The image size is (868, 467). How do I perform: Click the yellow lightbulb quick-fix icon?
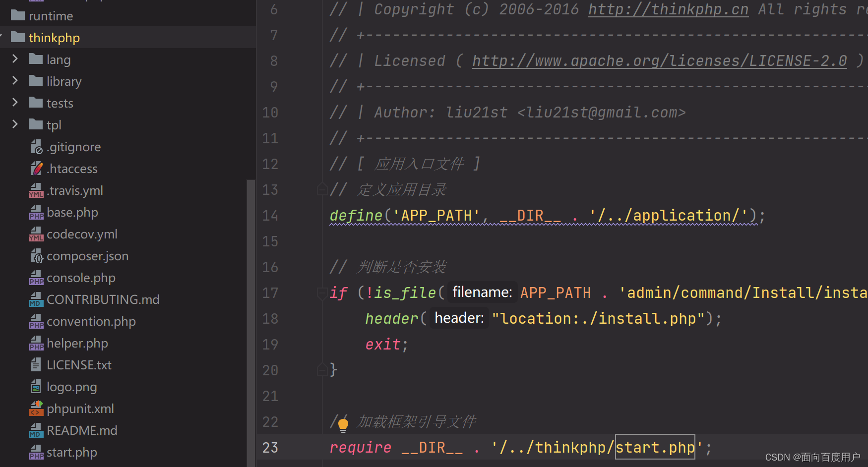click(343, 425)
